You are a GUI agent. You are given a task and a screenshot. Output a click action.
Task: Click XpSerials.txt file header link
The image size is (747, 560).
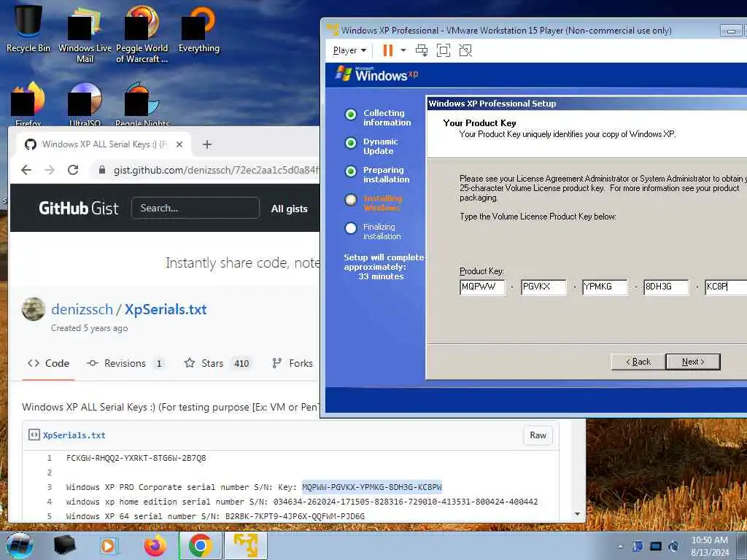click(74, 435)
